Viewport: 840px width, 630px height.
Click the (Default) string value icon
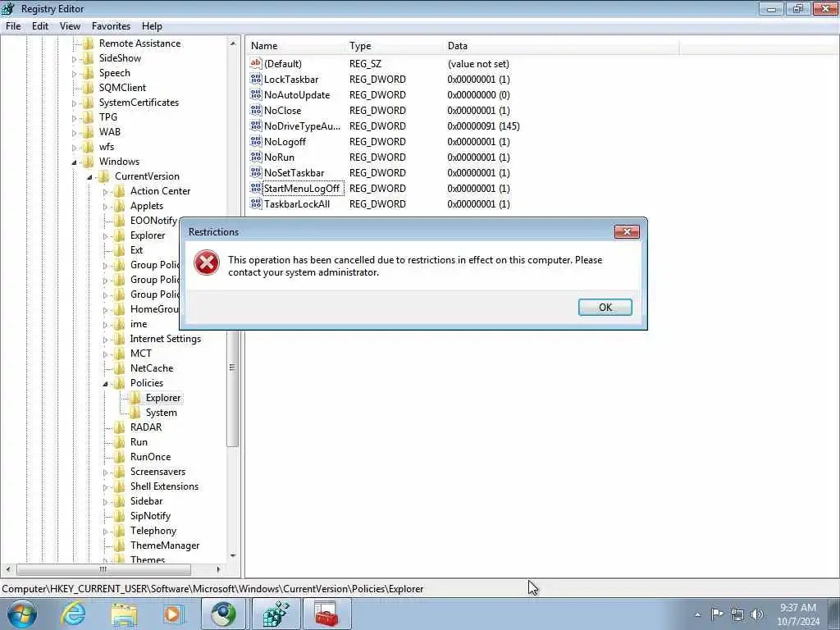pyautogui.click(x=256, y=64)
